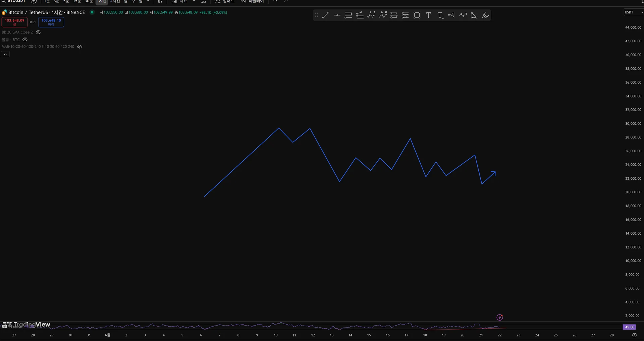Select the horizontal line tool
The image size is (644, 341).
[x=337, y=15]
